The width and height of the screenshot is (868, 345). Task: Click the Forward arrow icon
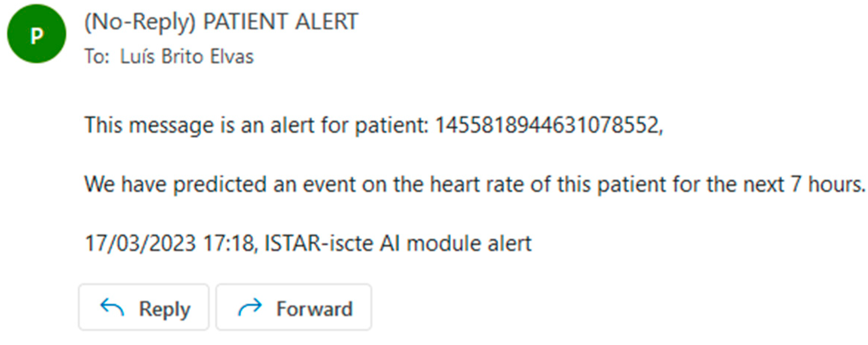pyautogui.click(x=250, y=307)
